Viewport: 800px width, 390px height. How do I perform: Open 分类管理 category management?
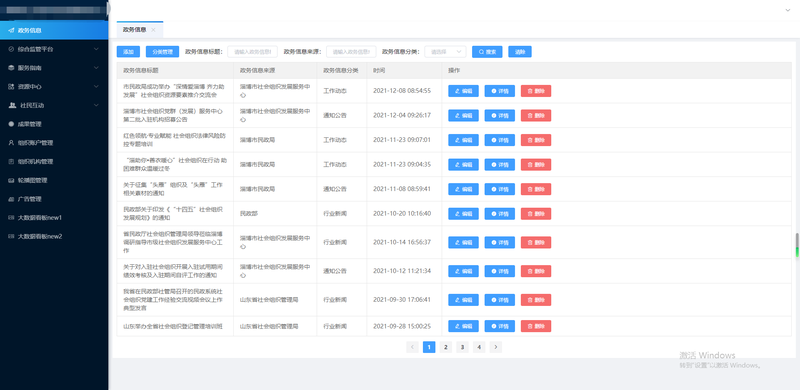pyautogui.click(x=162, y=52)
